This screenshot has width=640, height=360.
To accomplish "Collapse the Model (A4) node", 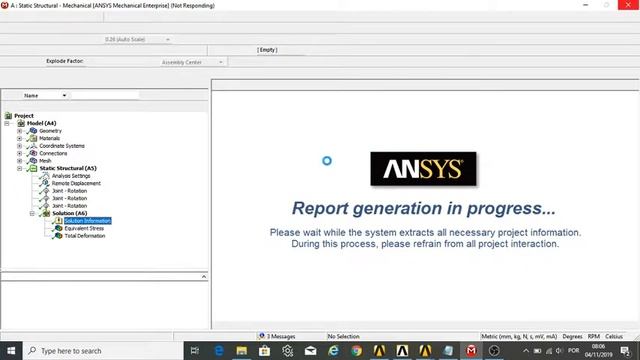I will [7, 123].
